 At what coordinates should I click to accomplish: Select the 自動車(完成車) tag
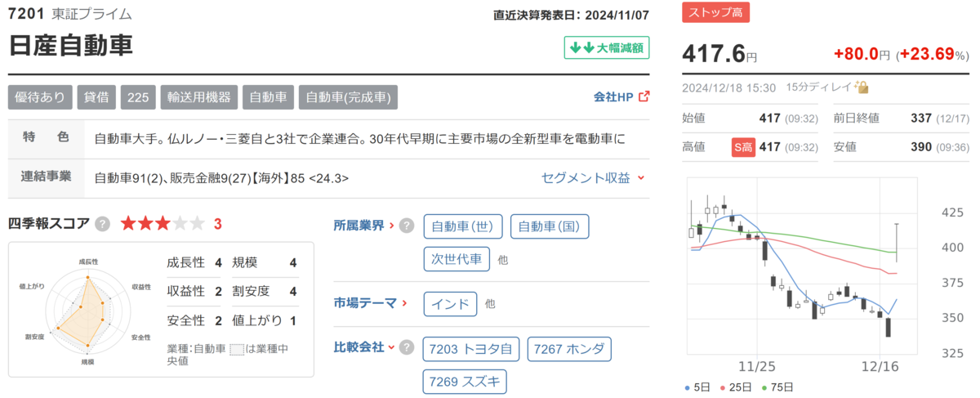[348, 96]
